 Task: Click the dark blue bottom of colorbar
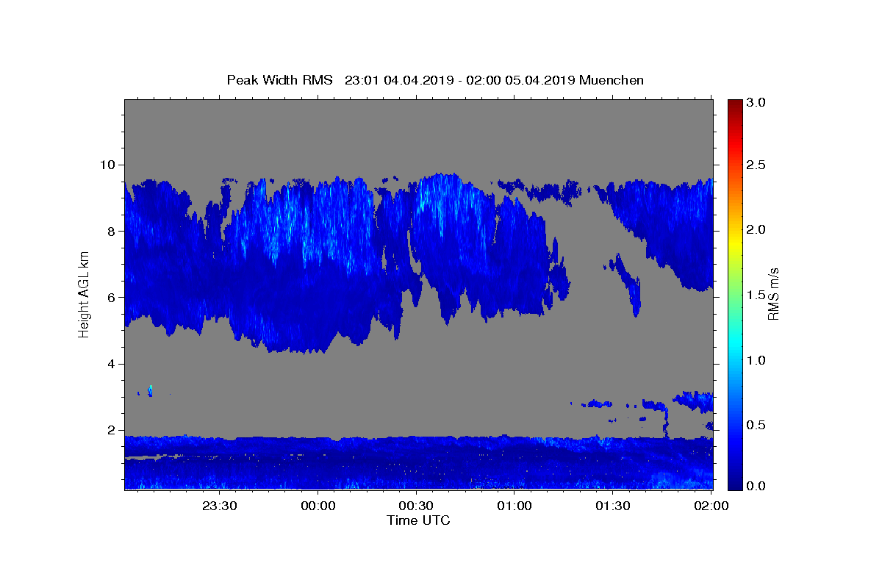[735, 484]
